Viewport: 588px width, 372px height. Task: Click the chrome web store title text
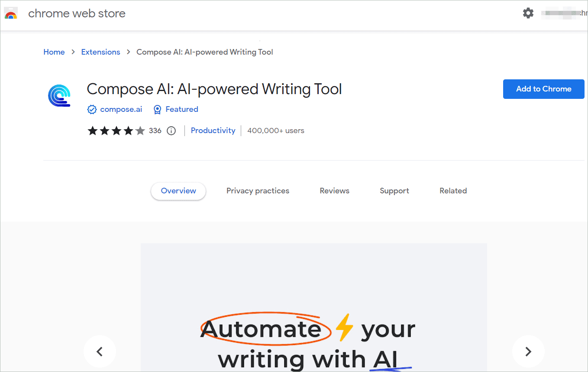point(77,13)
